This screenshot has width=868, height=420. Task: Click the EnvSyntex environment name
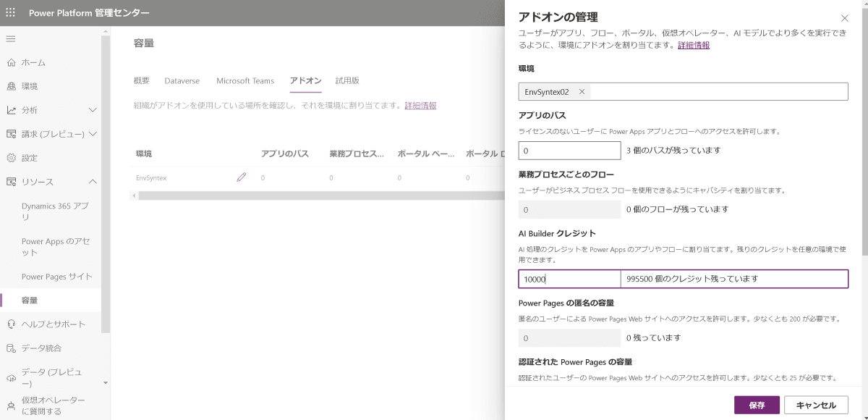[x=151, y=177]
